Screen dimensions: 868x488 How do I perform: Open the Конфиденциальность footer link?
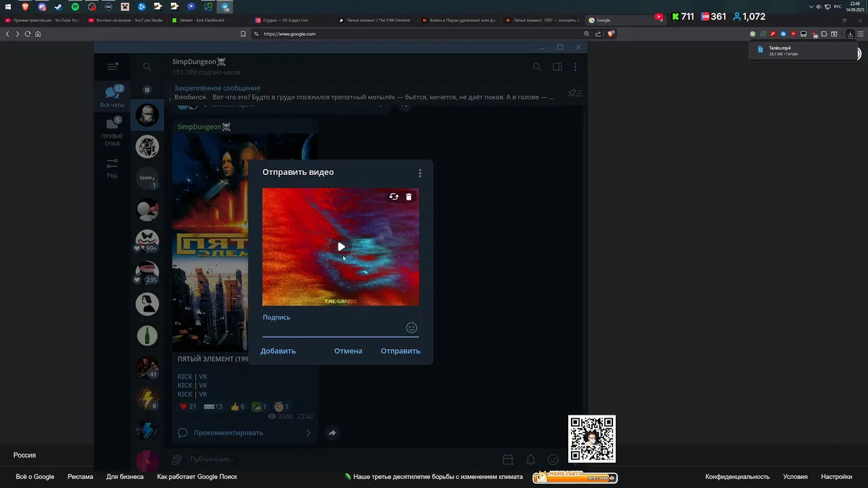point(737,477)
